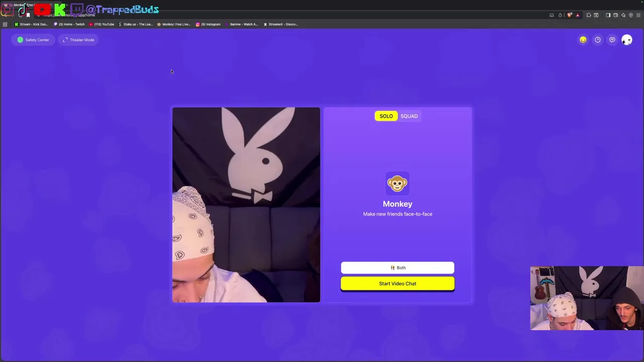This screenshot has width=644, height=362.
Task: Open the Brave Wallet icon
Action: tap(616, 15)
